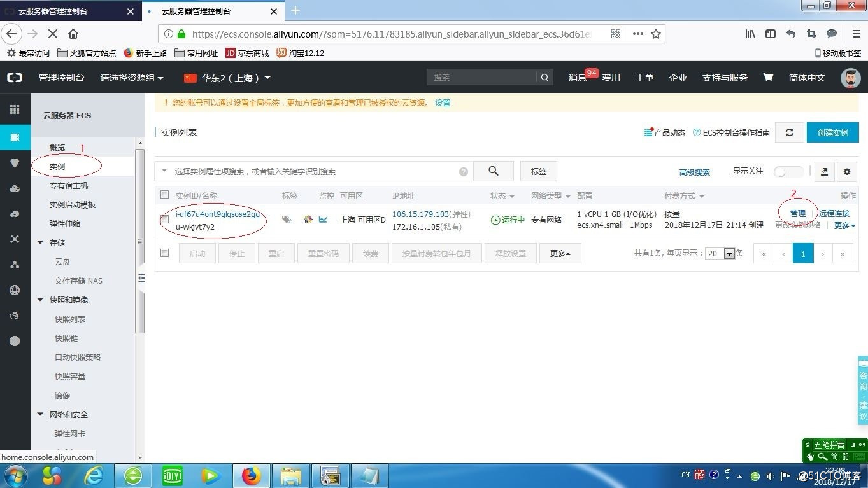Click the 标签 filter button

tap(539, 171)
